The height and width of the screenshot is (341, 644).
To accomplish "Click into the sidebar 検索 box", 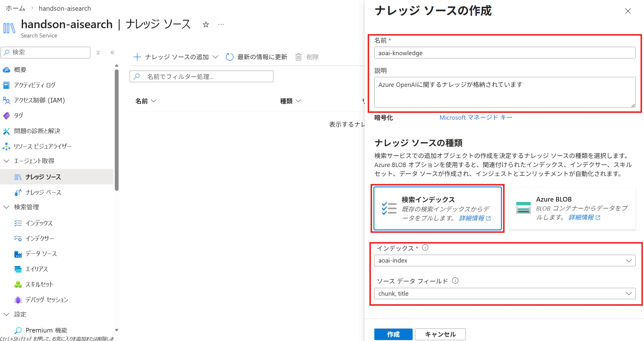I will [46, 53].
